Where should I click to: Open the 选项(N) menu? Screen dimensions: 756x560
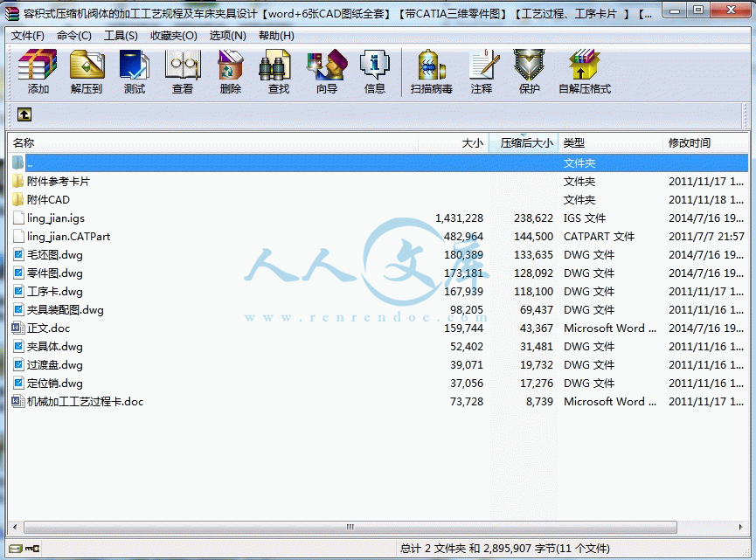(x=227, y=36)
